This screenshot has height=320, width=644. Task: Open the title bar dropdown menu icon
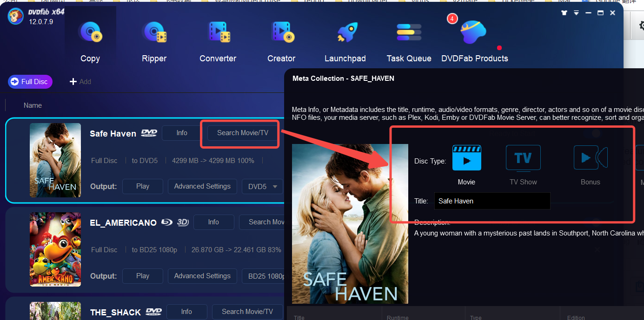point(577,13)
